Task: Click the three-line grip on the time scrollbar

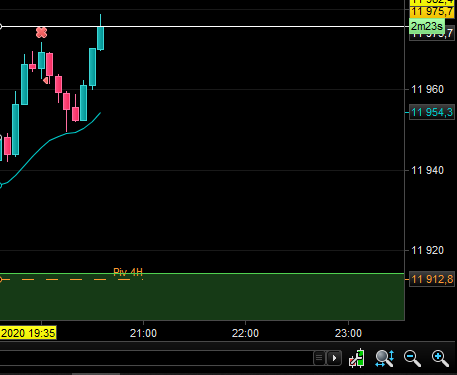Action: 319,358
